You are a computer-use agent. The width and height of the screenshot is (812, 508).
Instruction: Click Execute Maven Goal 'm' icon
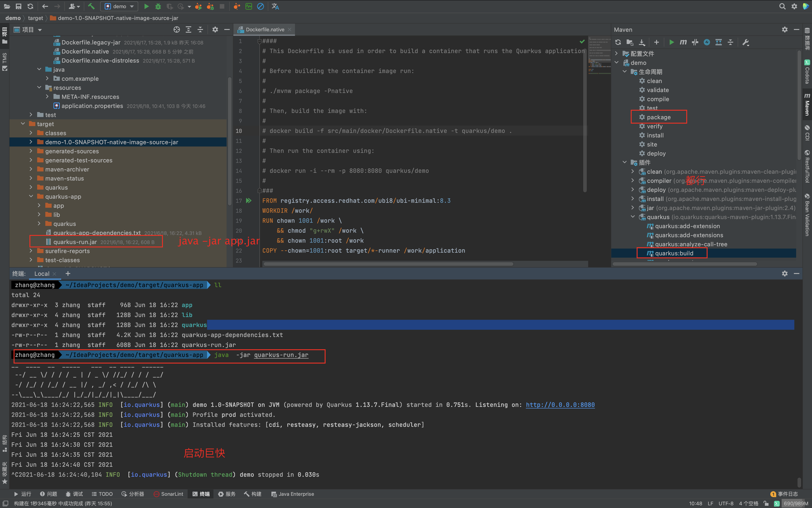(683, 42)
